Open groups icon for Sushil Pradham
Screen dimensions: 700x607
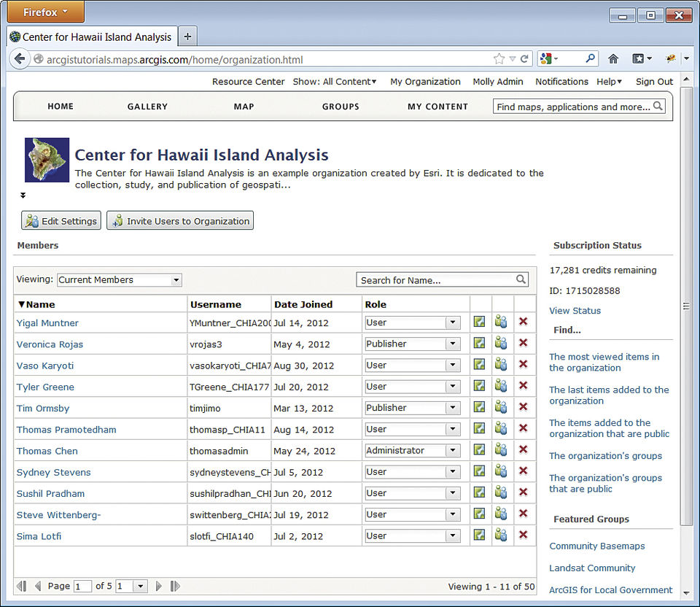[501, 492]
